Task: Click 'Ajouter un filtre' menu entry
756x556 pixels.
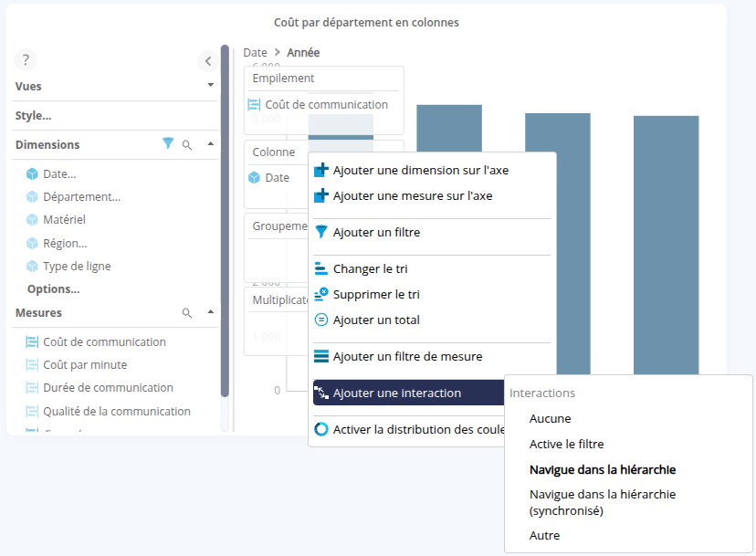Action: pyautogui.click(x=376, y=233)
